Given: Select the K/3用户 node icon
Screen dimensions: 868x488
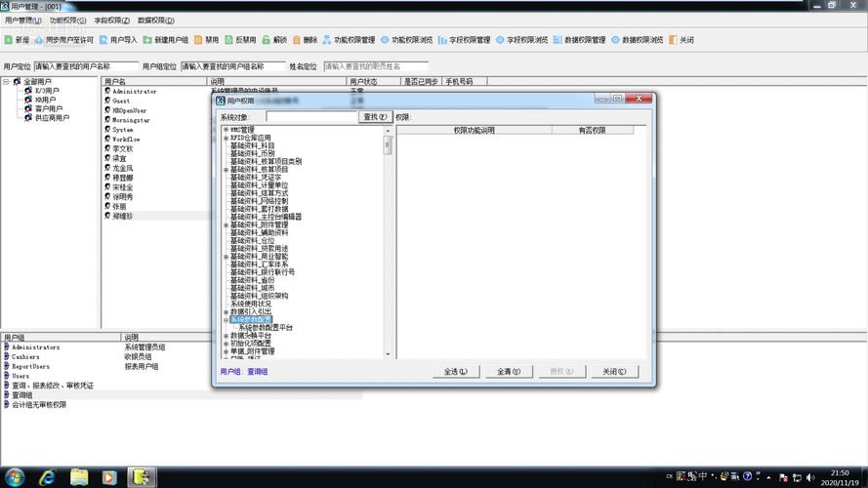Looking at the screenshot, I should coord(28,91).
